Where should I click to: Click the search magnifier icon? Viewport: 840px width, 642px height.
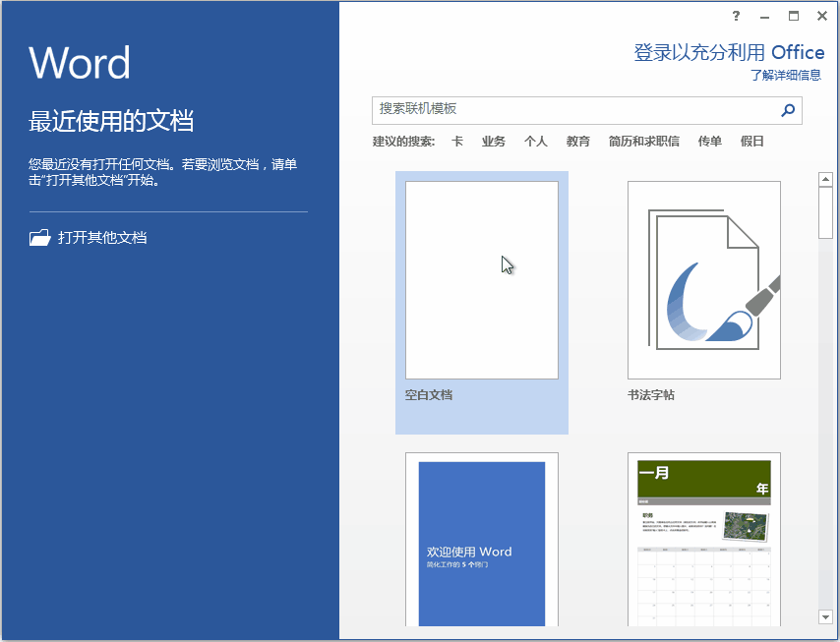point(788,110)
